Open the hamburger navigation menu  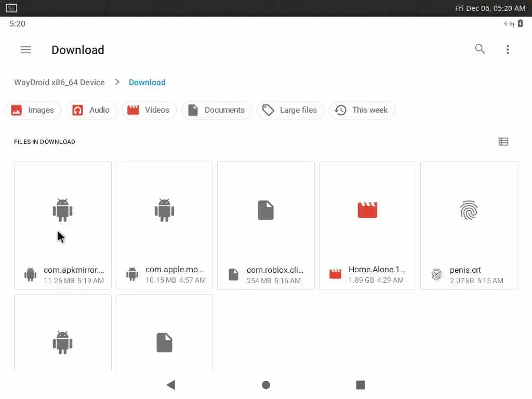[x=26, y=50]
